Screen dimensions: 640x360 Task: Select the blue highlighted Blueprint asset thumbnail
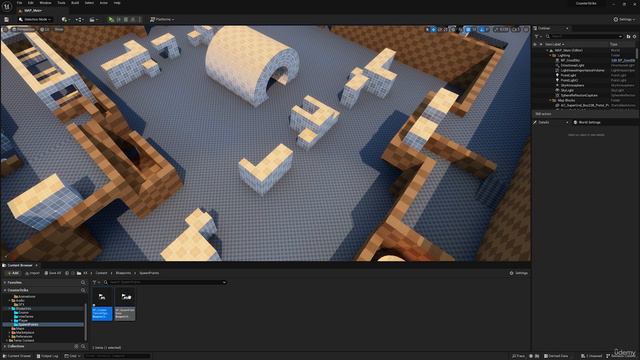[102, 304]
